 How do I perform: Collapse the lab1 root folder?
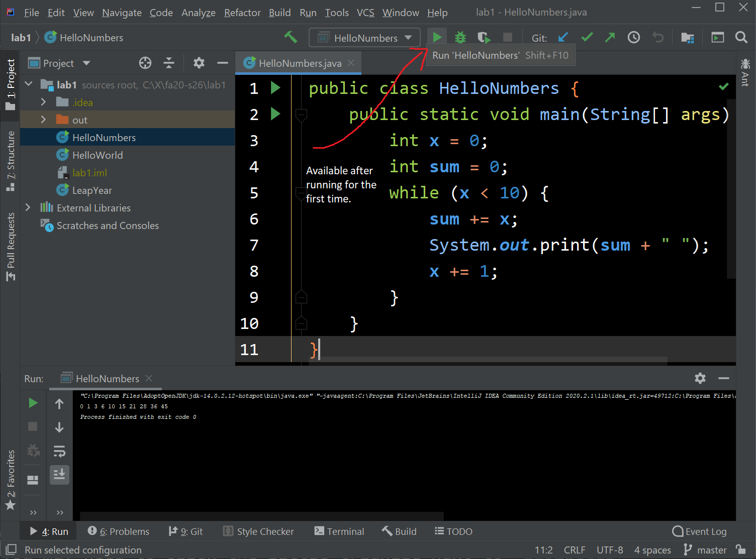click(x=29, y=84)
